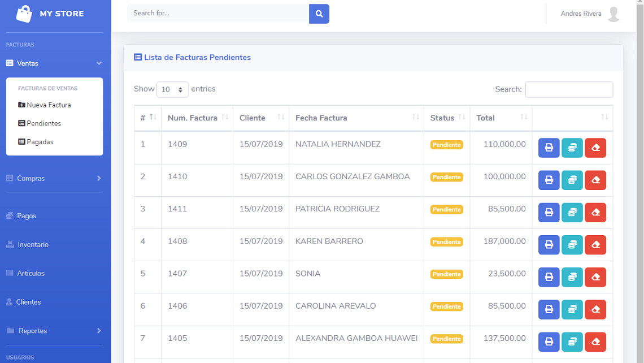Viewport: 644px width, 363px height.
Task: Print Karen Barrero's invoice 1408
Action: tap(549, 245)
